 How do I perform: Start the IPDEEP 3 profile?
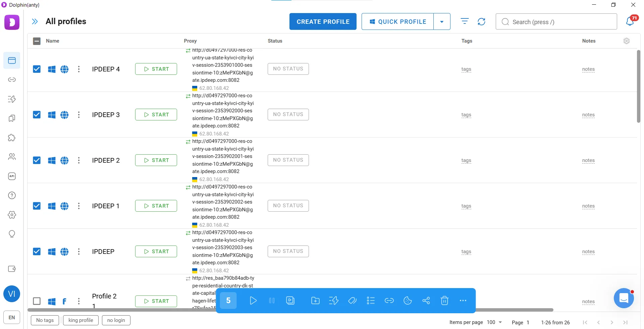click(156, 115)
